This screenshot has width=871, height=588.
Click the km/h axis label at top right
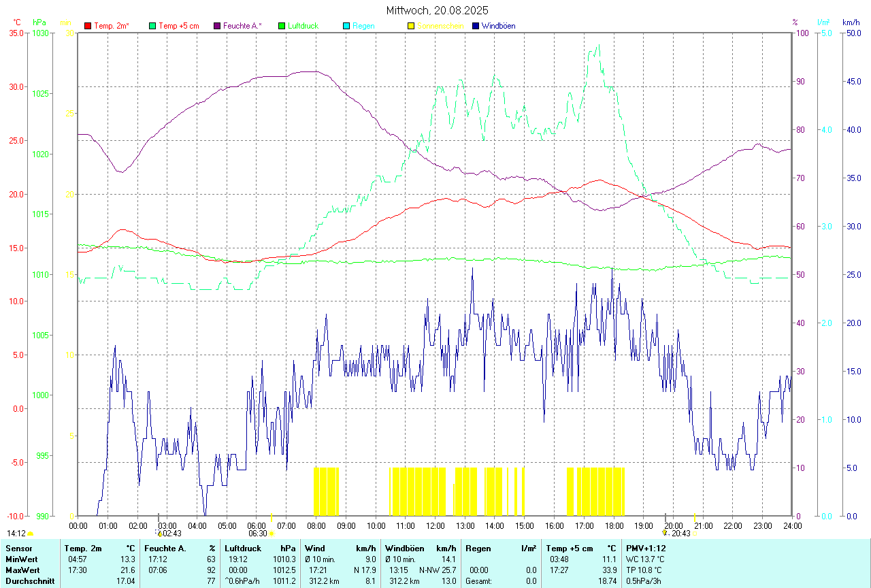pos(851,22)
